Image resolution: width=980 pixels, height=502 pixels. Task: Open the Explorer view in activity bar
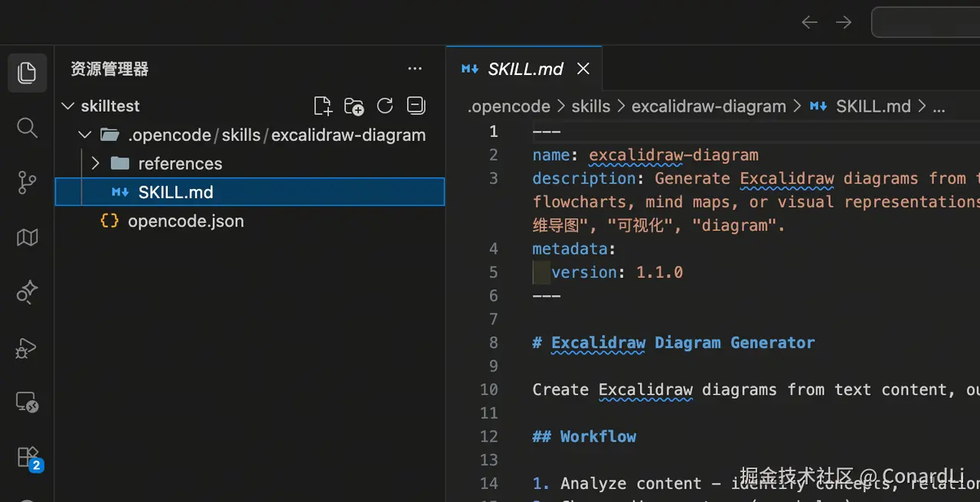27,73
